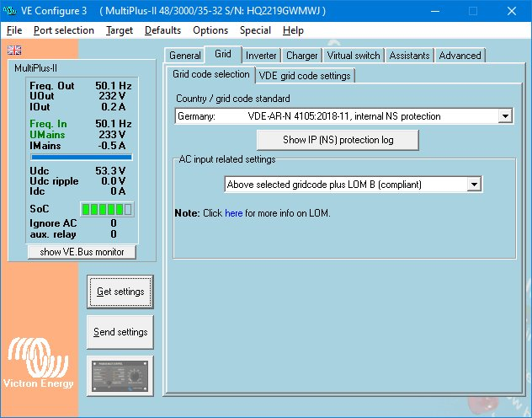Open the Virtual switch tab

353,56
